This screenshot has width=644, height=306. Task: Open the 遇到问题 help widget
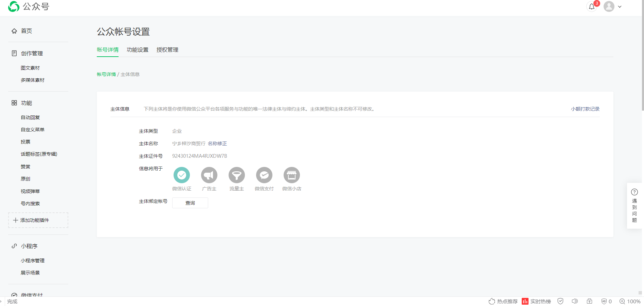634,206
